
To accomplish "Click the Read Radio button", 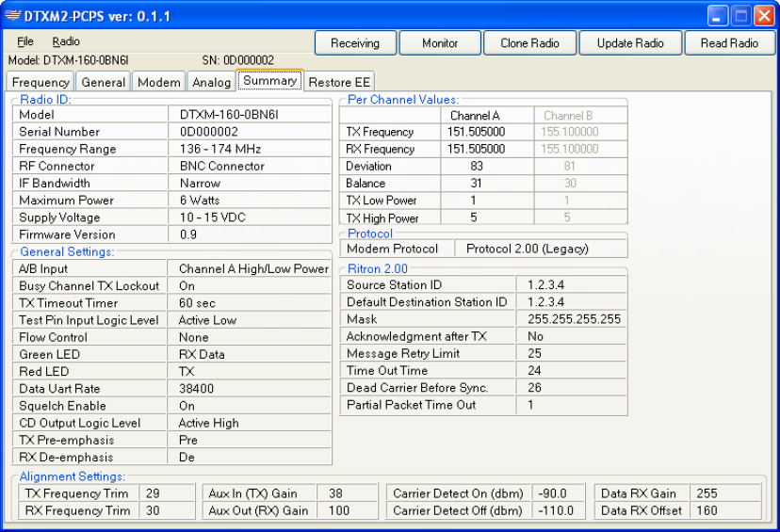I will click(x=729, y=43).
